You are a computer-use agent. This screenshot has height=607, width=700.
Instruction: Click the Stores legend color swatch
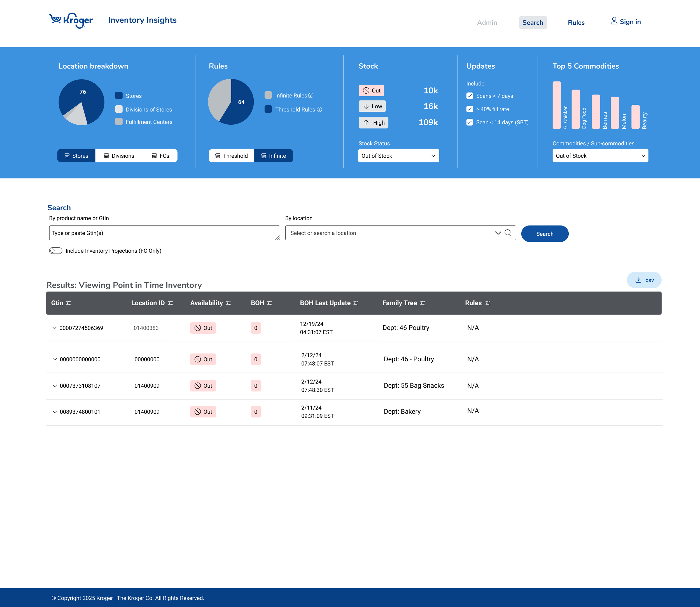coord(118,96)
